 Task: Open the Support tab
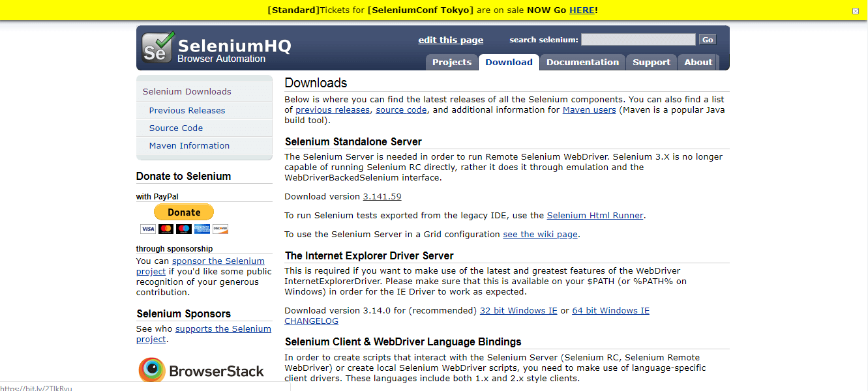651,62
